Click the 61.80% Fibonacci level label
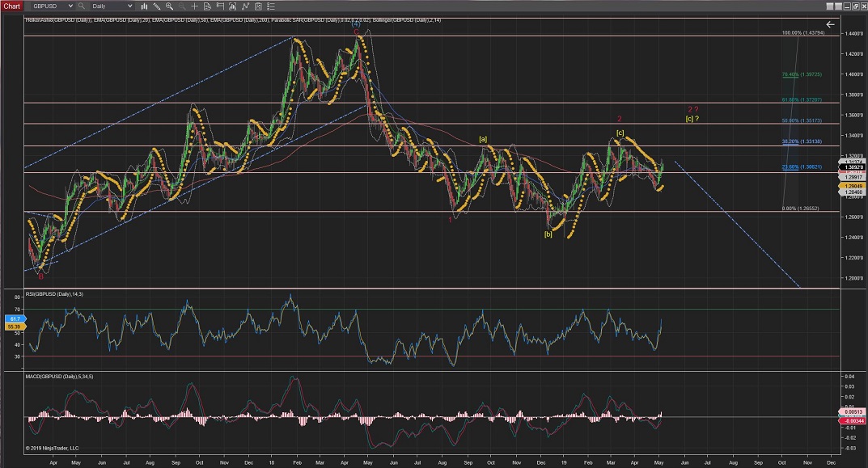868x468 pixels. tap(802, 99)
